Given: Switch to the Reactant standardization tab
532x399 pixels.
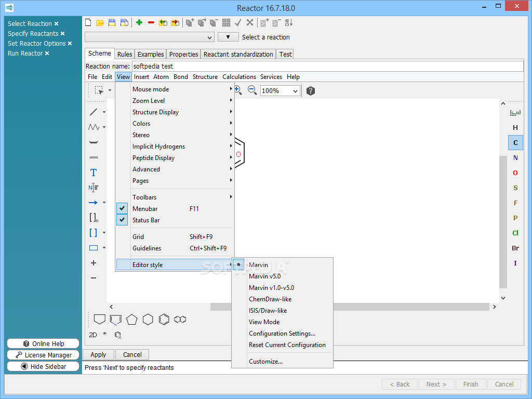Looking at the screenshot, I should click(238, 54).
